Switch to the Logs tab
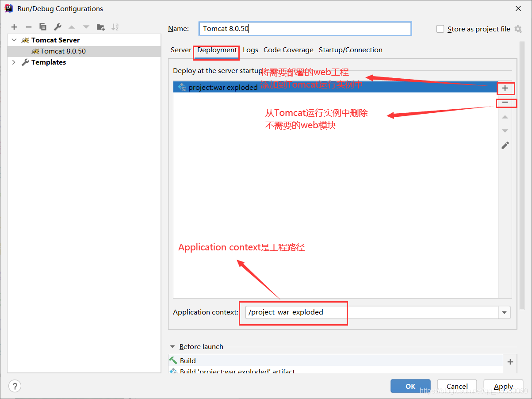This screenshot has width=532, height=399. click(x=250, y=50)
